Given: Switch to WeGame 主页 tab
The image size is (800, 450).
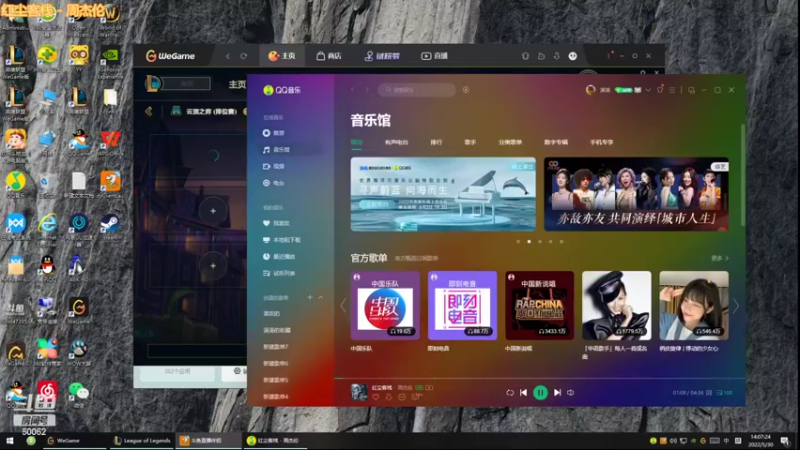Looking at the screenshot, I should click(282, 56).
